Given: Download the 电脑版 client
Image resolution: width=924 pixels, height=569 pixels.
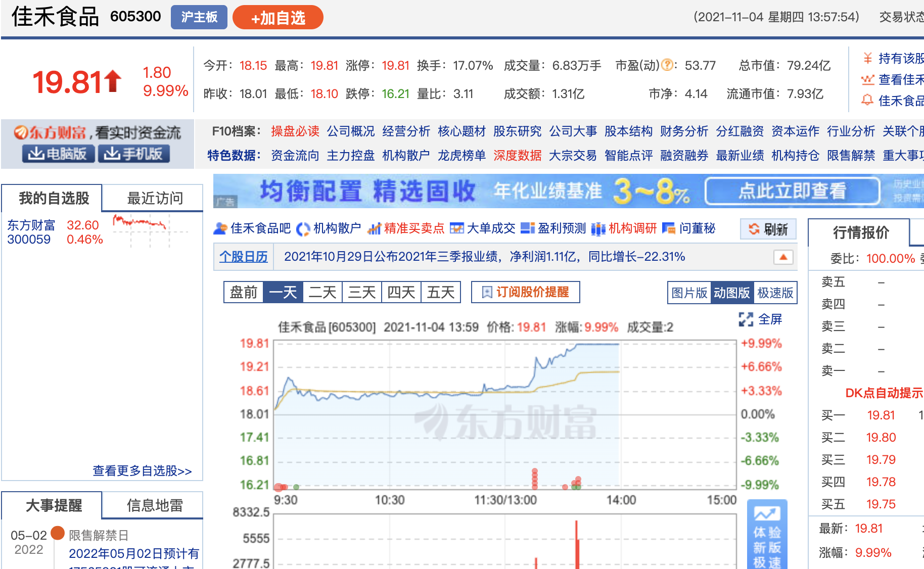Looking at the screenshot, I should click(x=58, y=154).
